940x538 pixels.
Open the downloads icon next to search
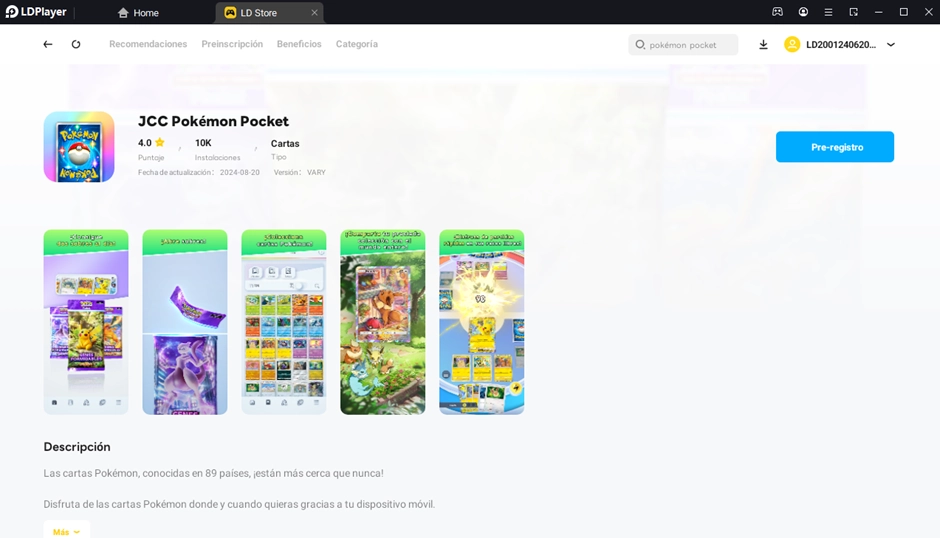763,44
